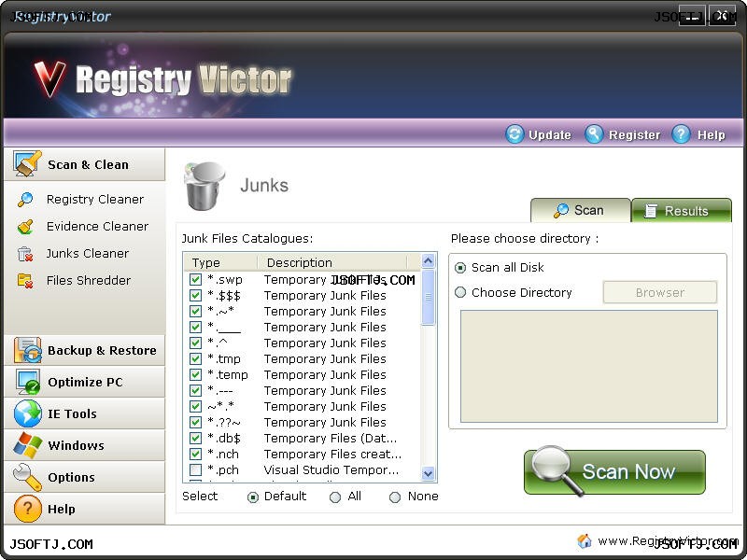747x560 pixels.
Task: Click the empty directory list box
Action: click(589, 366)
